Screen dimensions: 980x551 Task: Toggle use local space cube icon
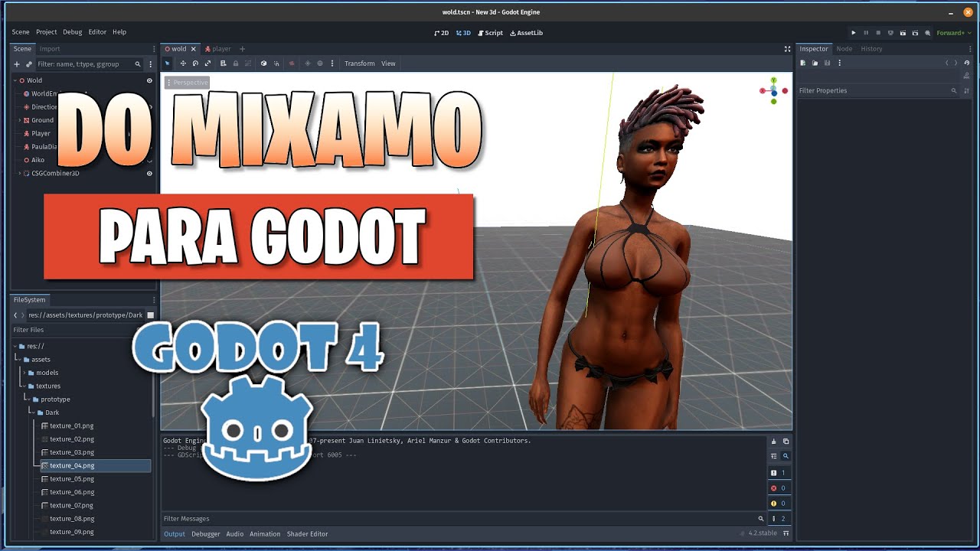pos(263,64)
